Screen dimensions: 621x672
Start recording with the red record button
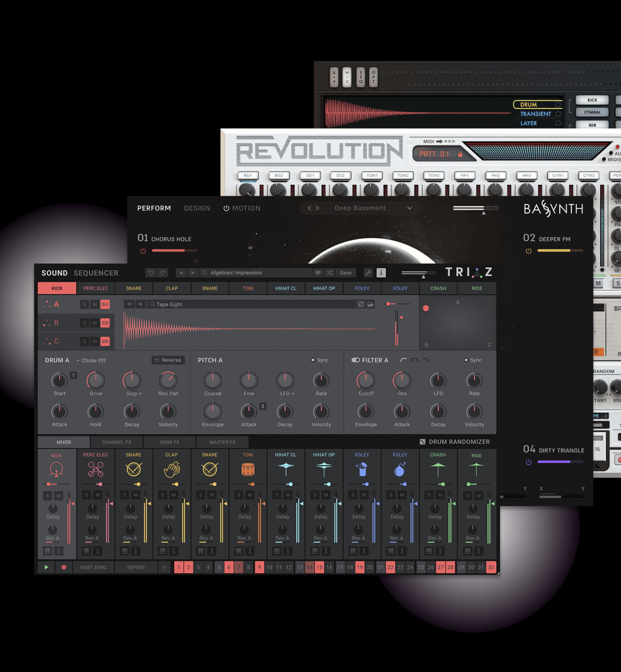[64, 567]
